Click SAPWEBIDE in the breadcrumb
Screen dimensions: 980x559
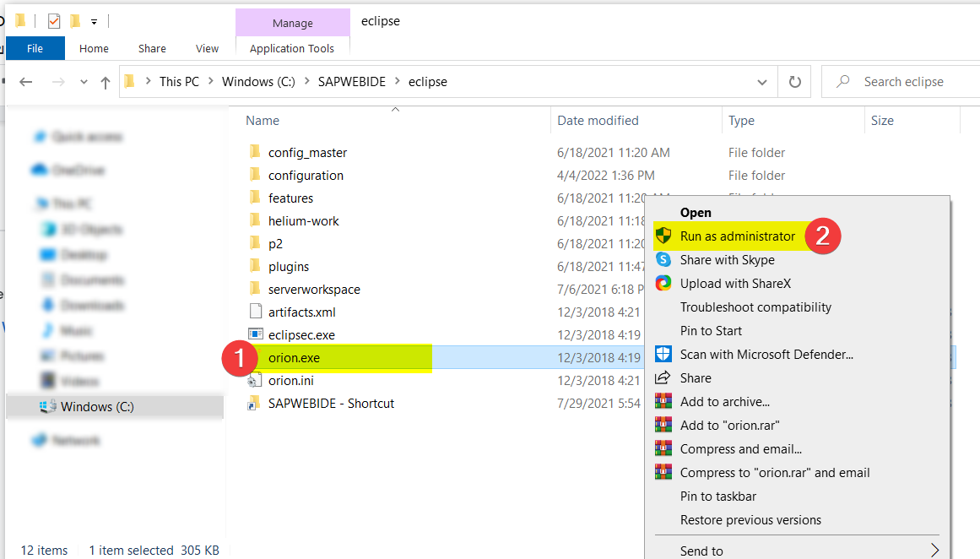[352, 82]
